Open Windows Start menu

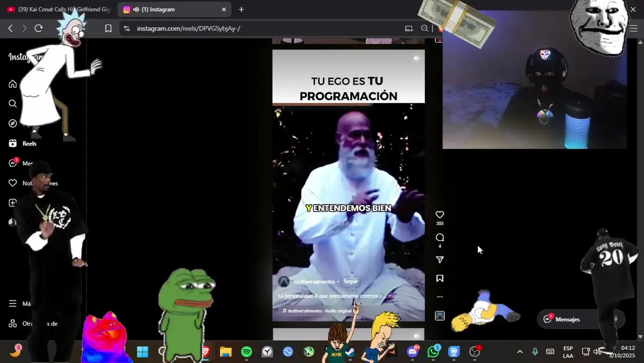[x=143, y=352]
